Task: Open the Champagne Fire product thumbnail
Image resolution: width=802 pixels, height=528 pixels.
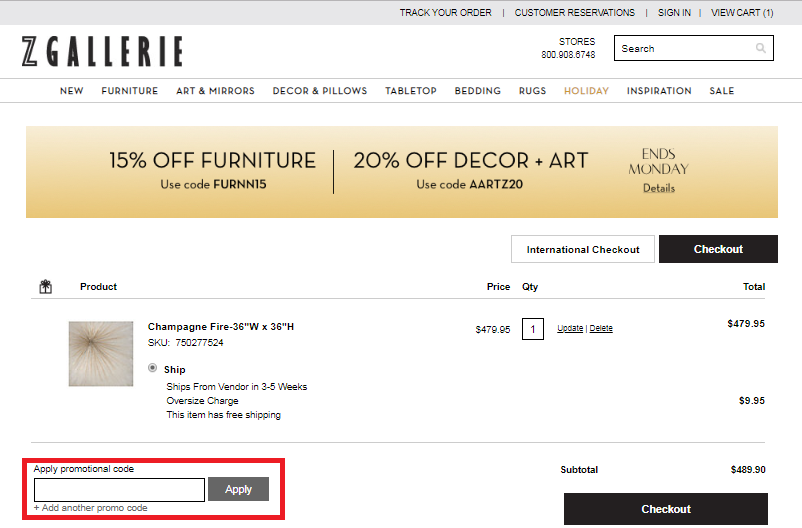Action: point(101,354)
